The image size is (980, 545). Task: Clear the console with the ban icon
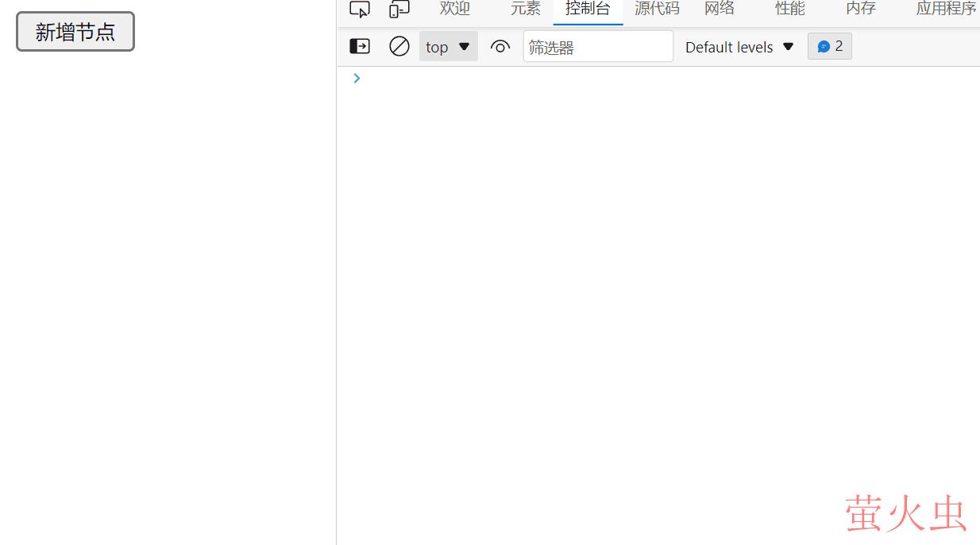(399, 47)
